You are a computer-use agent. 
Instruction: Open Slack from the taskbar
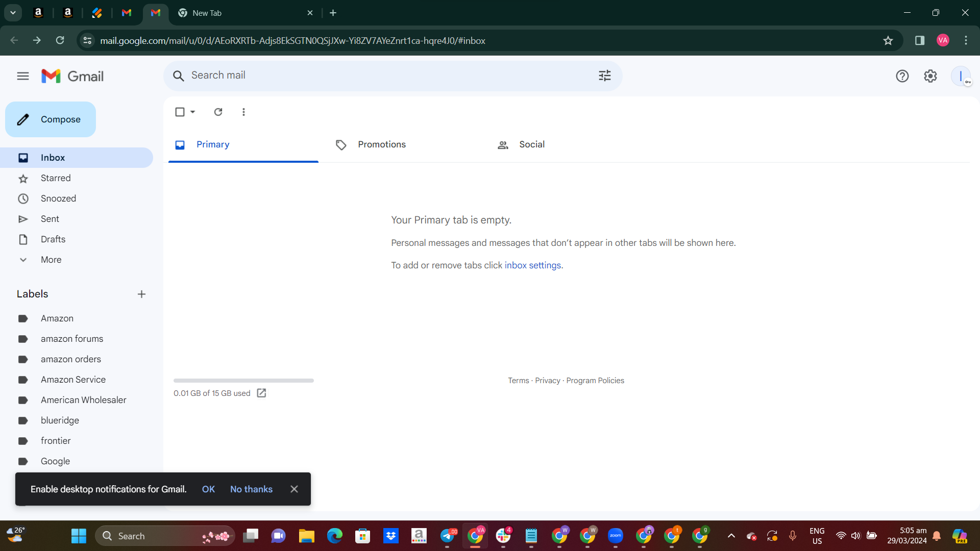pos(503,536)
